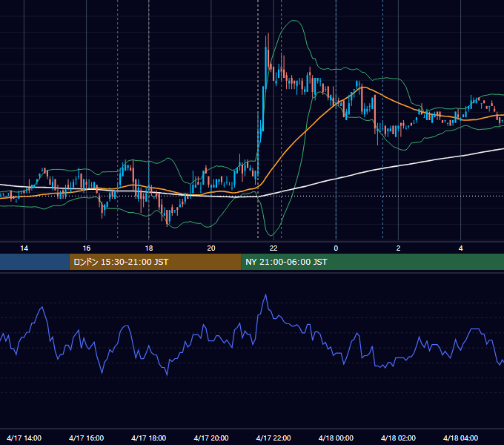Click the 20 hour label on price chart axis

pyautogui.click(x=211, y=248)
